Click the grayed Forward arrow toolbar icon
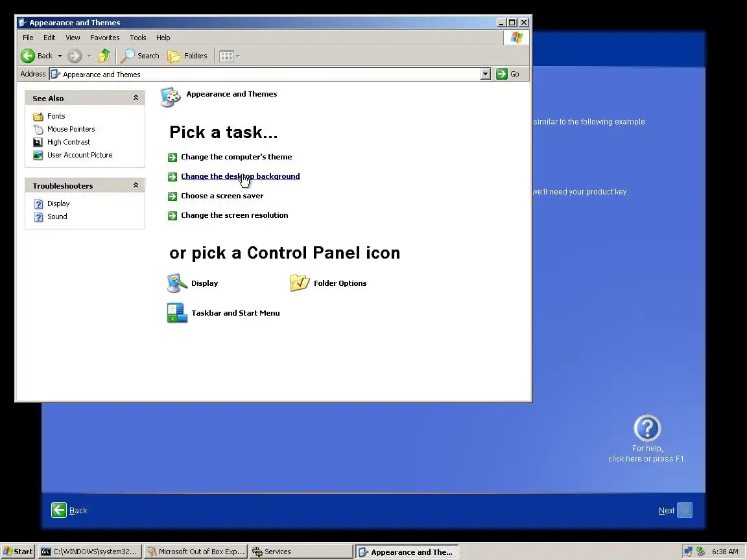 pos(75,56)
